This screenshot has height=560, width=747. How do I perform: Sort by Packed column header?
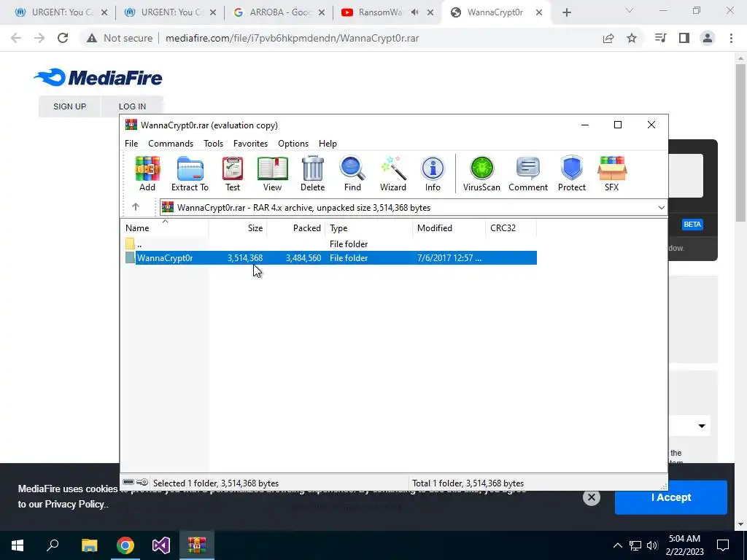[x=296, y=228]
